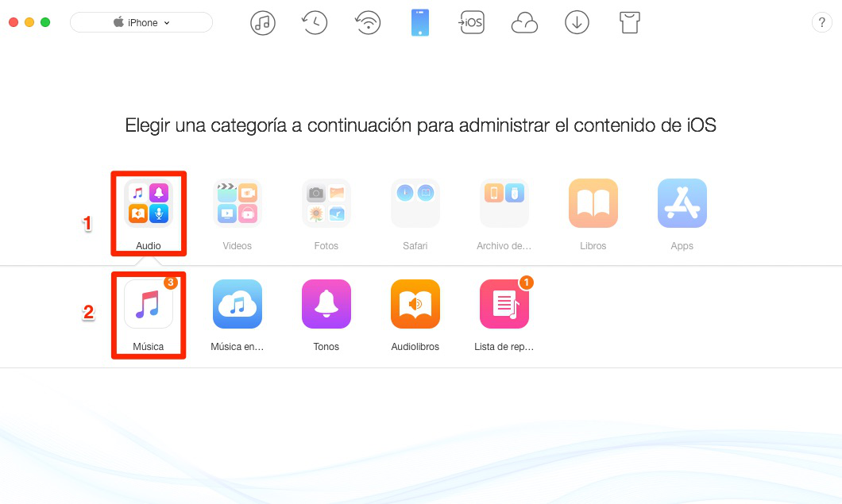Click the Audio label text
The height and width of the screenshot is (504, 842).
click(149, 246)
